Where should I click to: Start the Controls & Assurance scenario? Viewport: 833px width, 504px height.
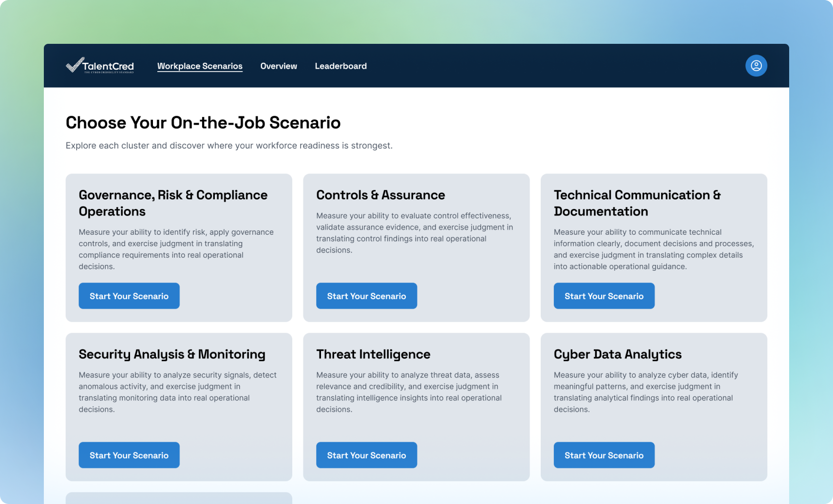(x=366, y=296)
